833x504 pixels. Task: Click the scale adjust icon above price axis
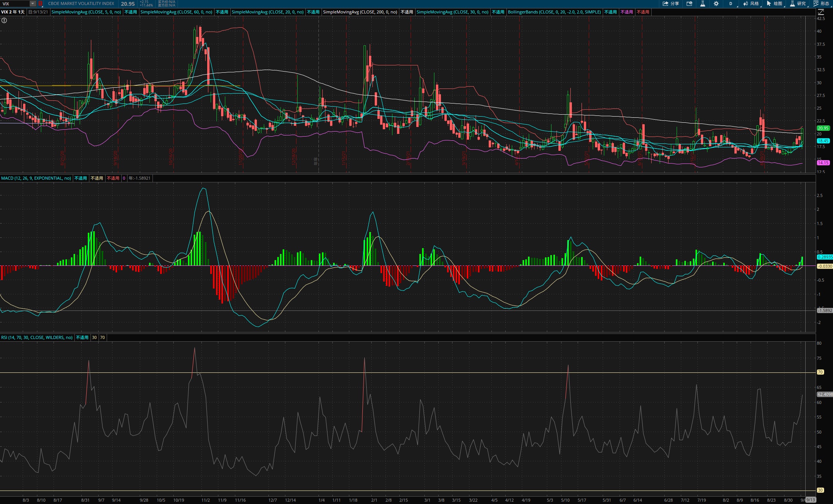pos(821,12)
